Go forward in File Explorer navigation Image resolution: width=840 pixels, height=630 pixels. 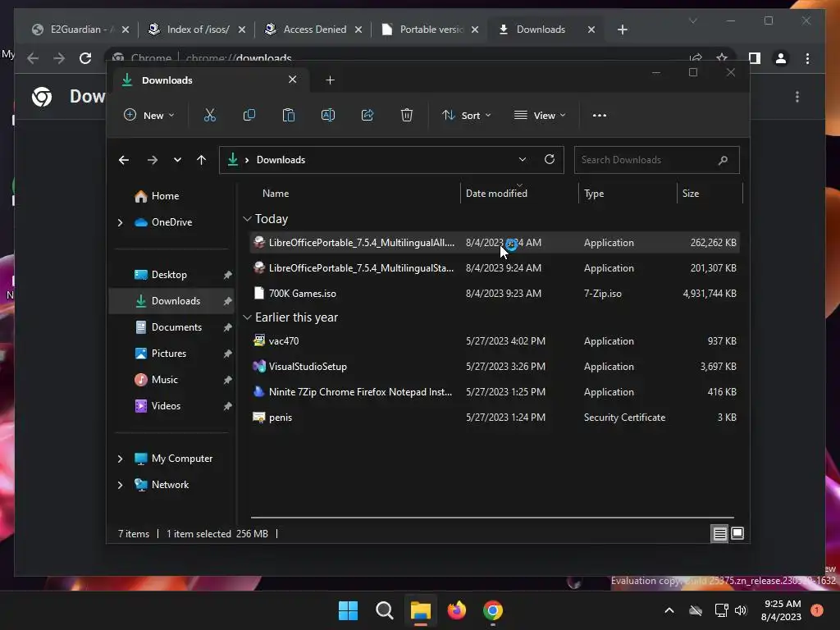[x=152, y=160]
